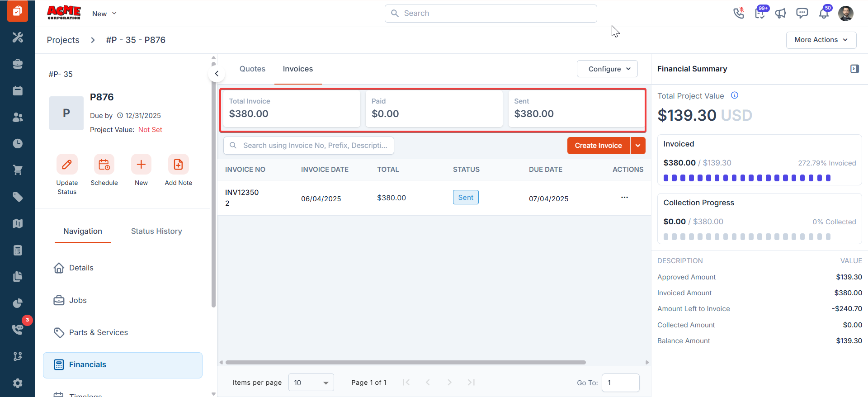868x397 pixels.
Task: Open the tools wrench sidebar icon
Action: click(x=18, y=38)
